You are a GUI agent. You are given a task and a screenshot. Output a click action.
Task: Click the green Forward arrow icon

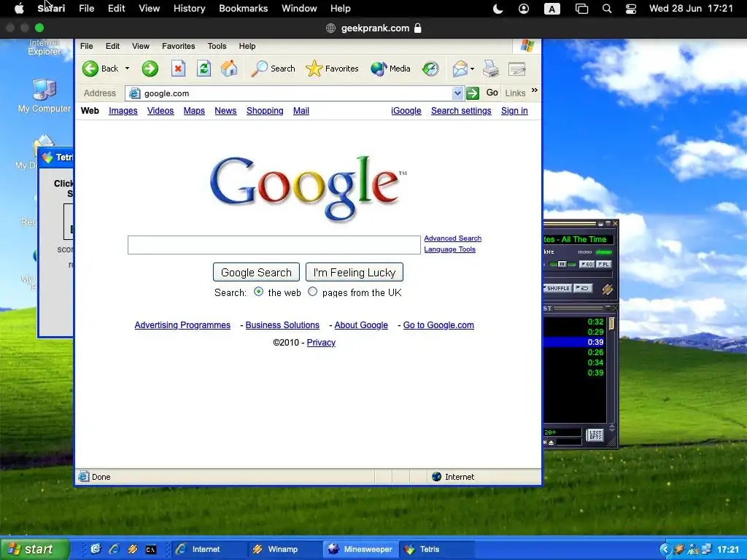coord(150,69)
